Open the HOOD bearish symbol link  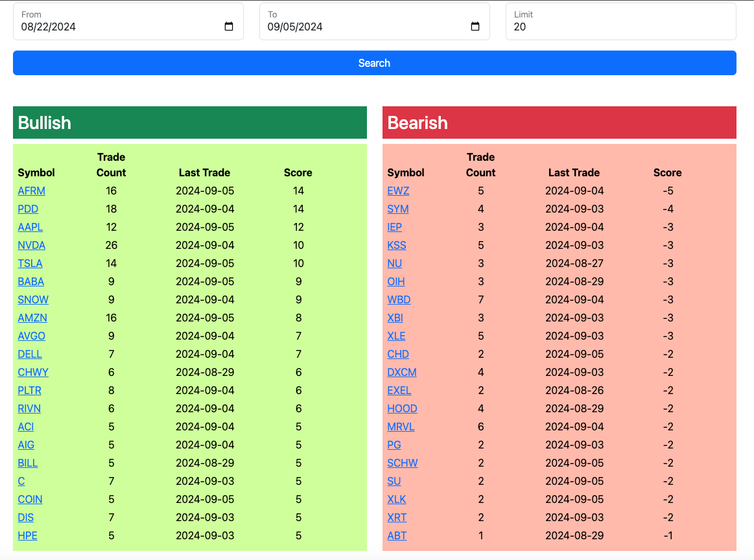(402, 408)
